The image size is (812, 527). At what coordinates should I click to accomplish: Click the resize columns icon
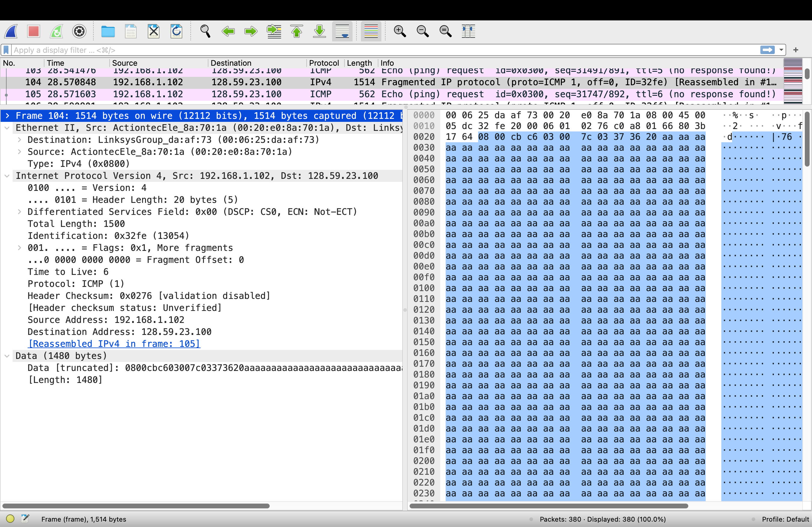(468, 31)
